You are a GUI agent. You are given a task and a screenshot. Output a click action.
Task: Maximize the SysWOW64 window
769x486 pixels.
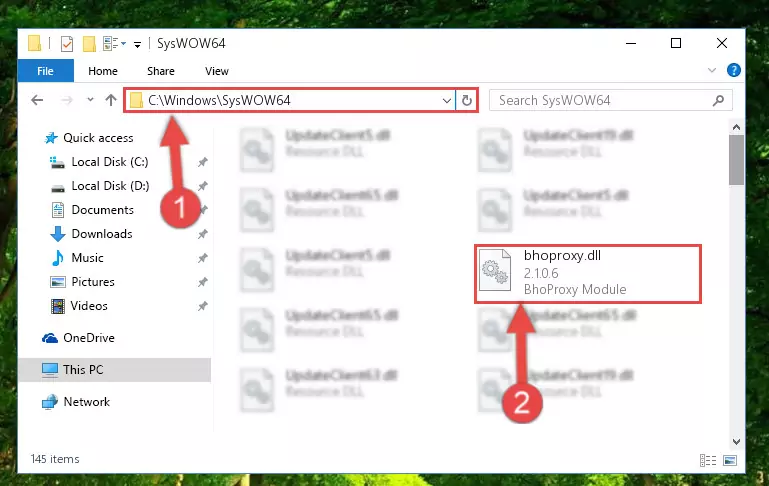(676, 44)
